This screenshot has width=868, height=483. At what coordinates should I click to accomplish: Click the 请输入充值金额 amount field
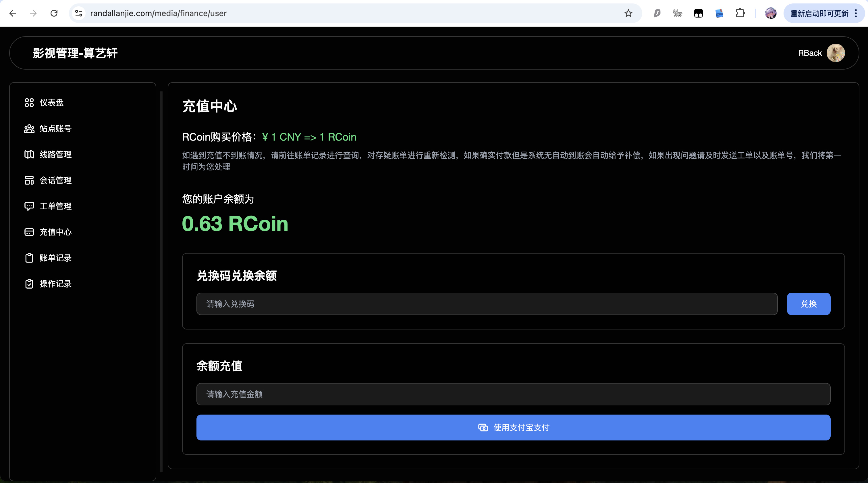tap(513, 394)
